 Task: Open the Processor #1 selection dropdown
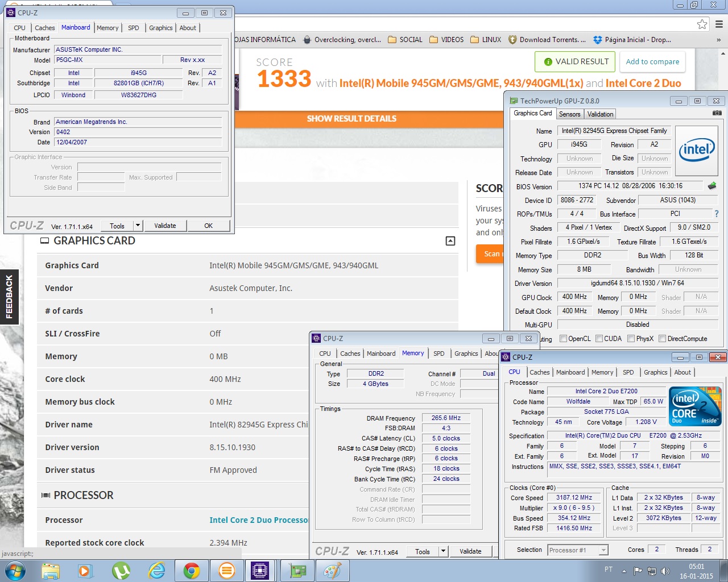pos(603,550)
